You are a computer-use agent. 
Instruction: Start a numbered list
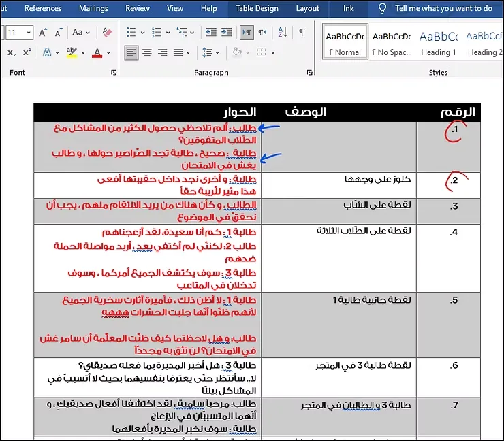[157, 33]
